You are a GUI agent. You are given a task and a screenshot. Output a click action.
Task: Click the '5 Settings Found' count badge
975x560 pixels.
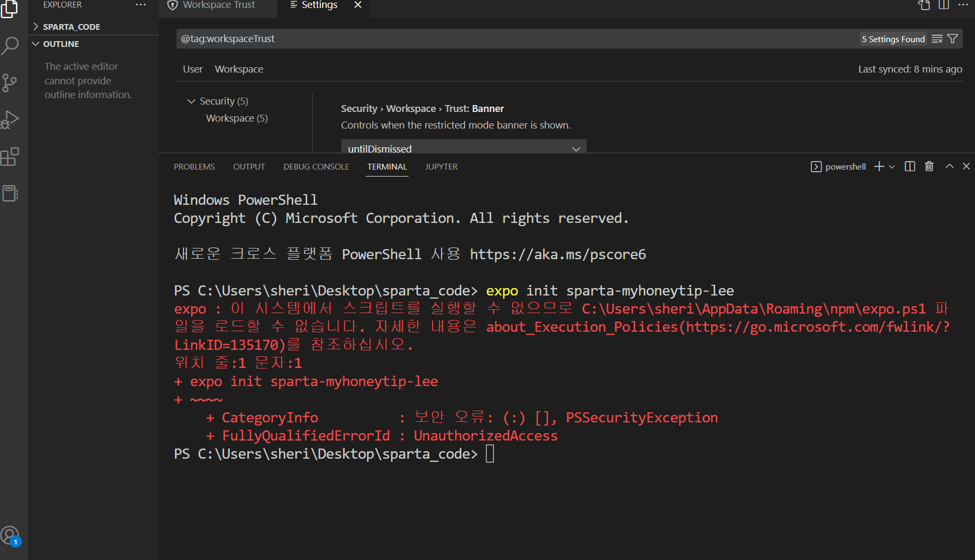[893, 39]
